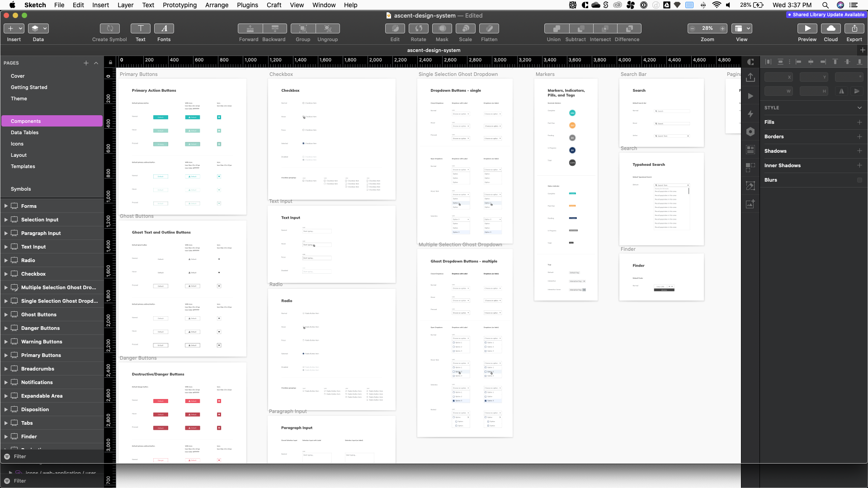This screenshot has height=488, width=868.
Task: Open the Prototyping menu
Action: 179,5
